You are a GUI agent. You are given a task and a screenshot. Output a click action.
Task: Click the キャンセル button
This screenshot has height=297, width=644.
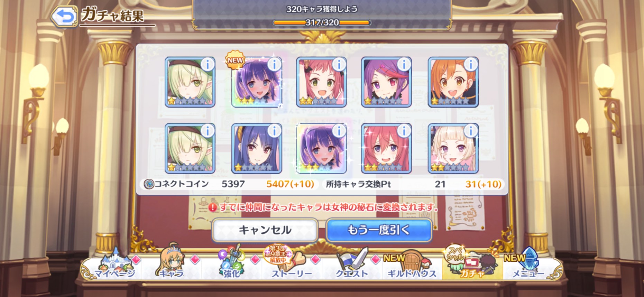click(x=265, y=230)
